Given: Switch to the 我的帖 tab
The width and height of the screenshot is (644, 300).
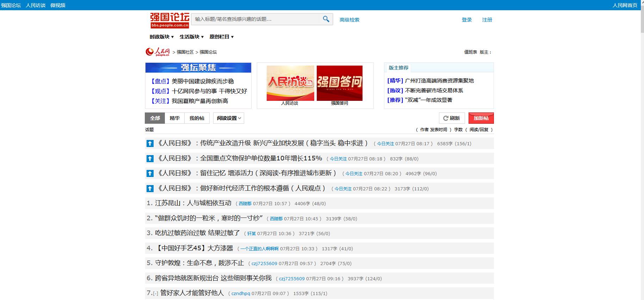Looking at the screenshot, I should coord(197,118).
